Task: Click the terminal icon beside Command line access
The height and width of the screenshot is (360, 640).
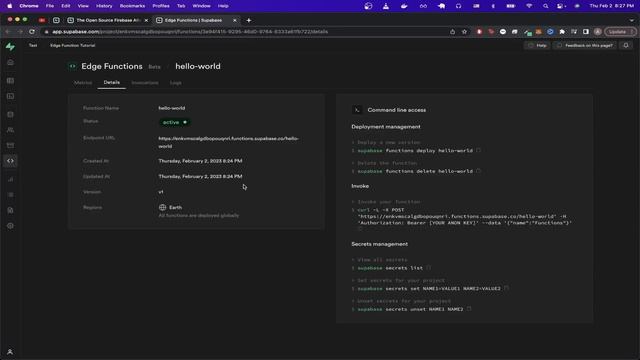Action: [357, 110]
